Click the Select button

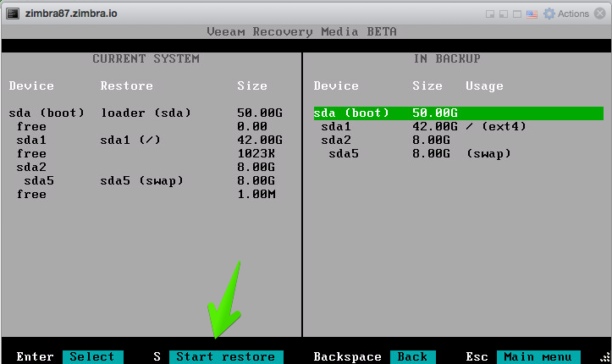pyautogui.click(x=93, y=356)
